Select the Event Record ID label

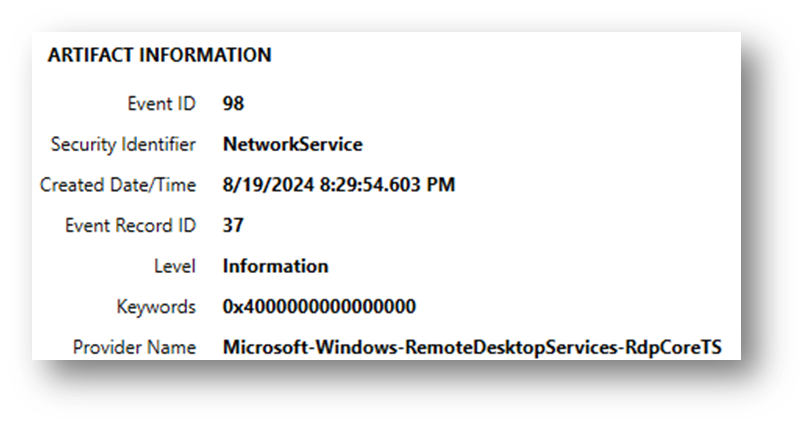(131, 226)
